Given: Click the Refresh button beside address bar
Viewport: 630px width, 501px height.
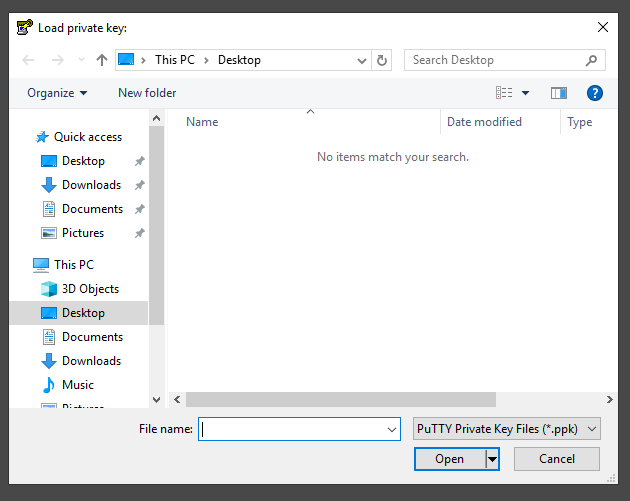Looking at the screenshot, I should coord(382,60).
